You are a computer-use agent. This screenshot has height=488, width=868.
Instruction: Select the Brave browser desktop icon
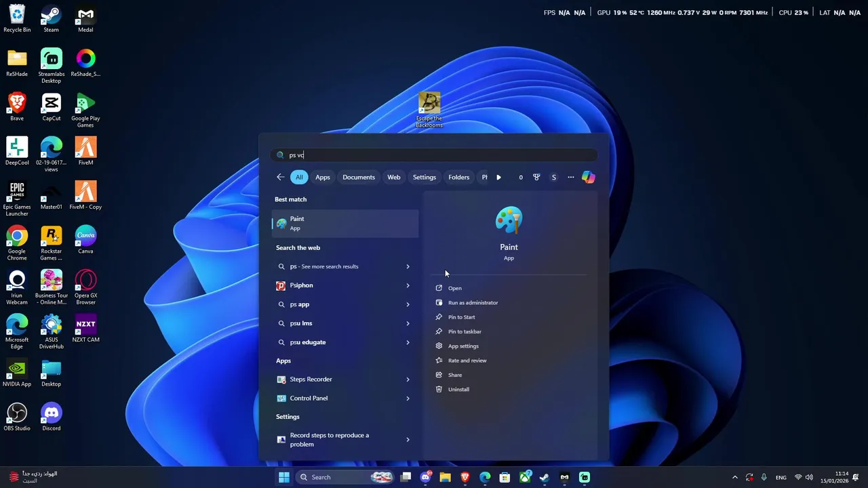click(17, 108)
